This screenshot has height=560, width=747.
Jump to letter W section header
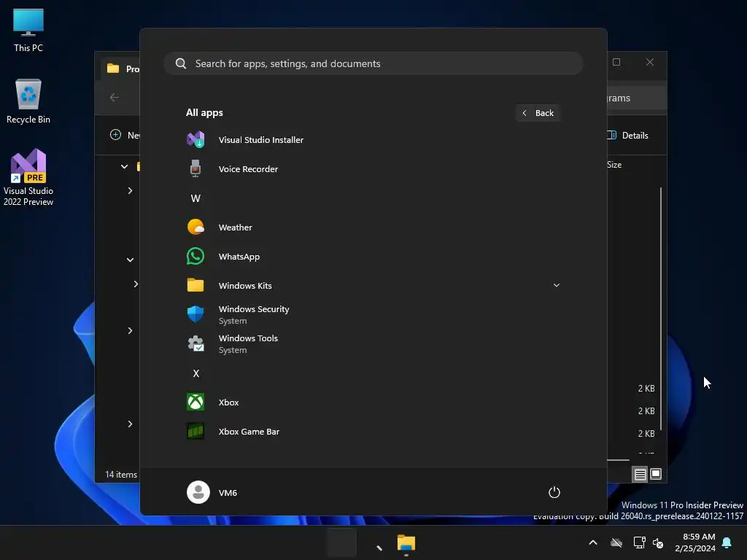(x=196, y=198)
